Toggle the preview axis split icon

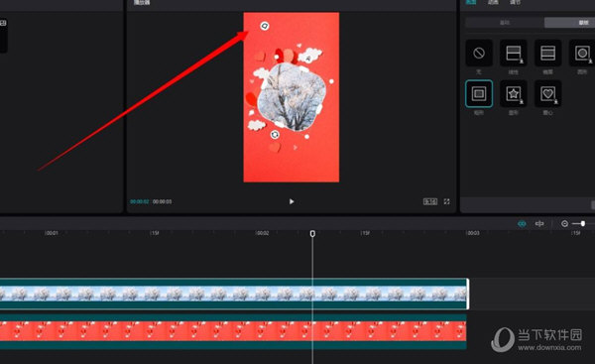539,224
